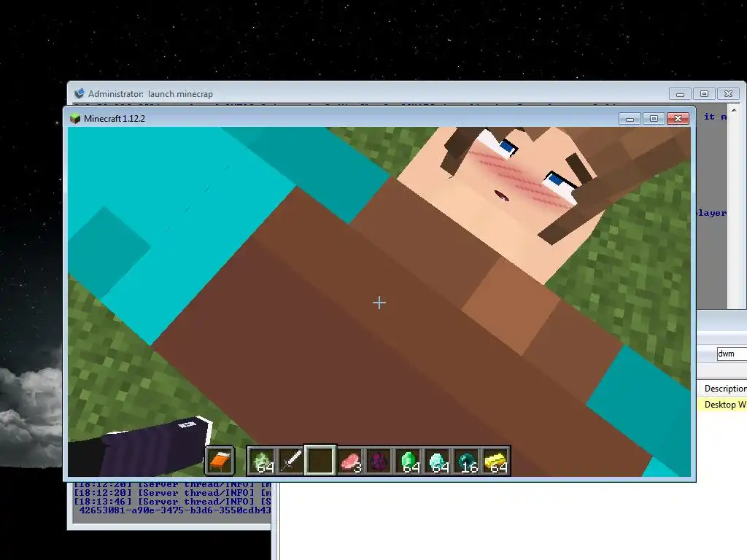Screen dimensions: 747x560
Task: Minimize the launch minecrap console window
Action: [680, 94]
